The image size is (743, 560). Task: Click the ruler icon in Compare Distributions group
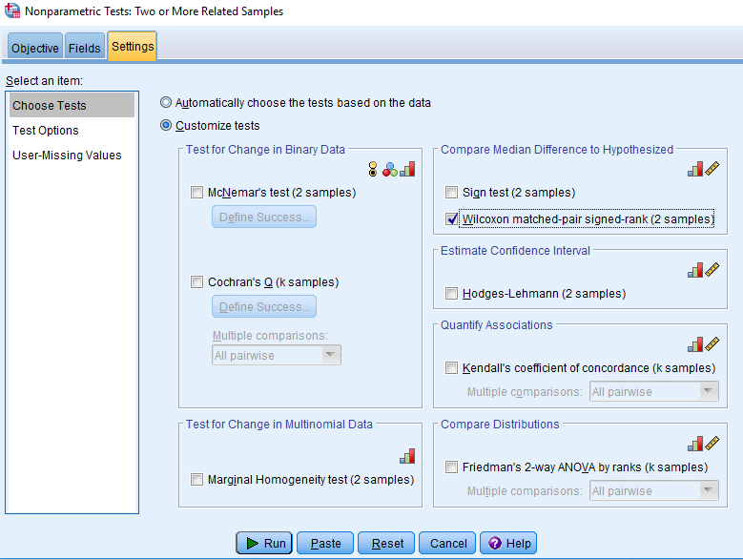coord(712,444)
